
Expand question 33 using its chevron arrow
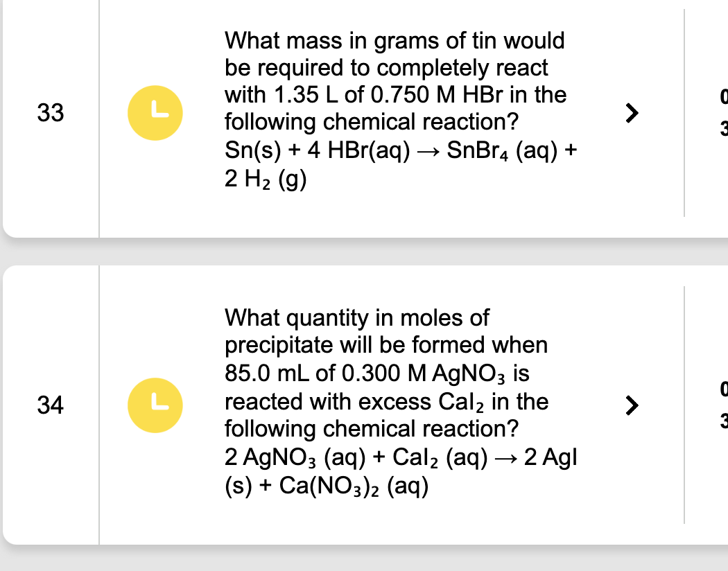coord(631,113)
